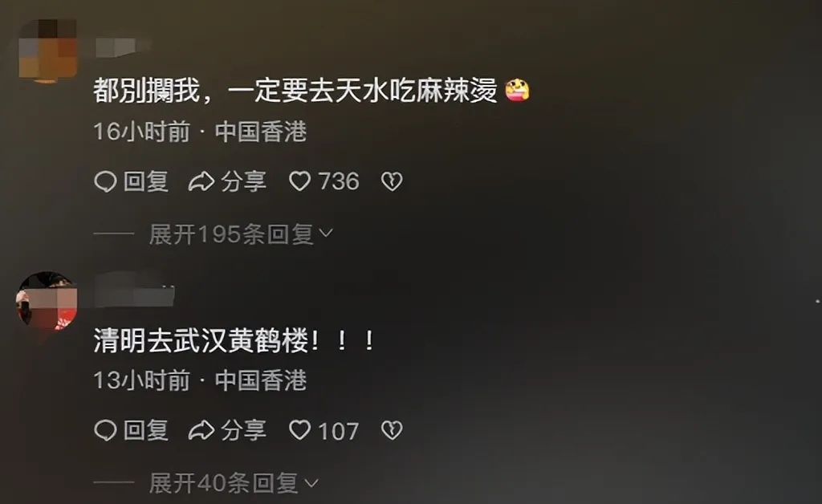Click share arrow icon on malatang comment
This screenshot has width=822, height=504.
[x=201, y=182]
